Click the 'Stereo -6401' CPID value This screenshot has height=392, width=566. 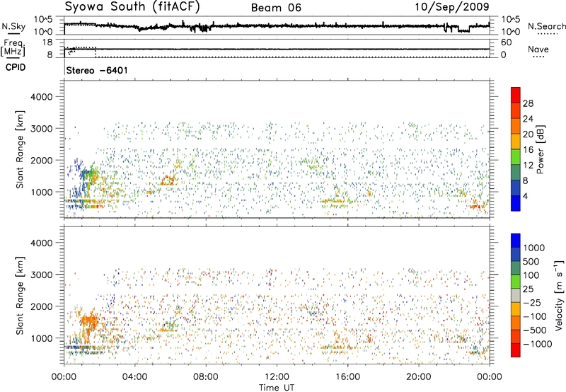97,70
